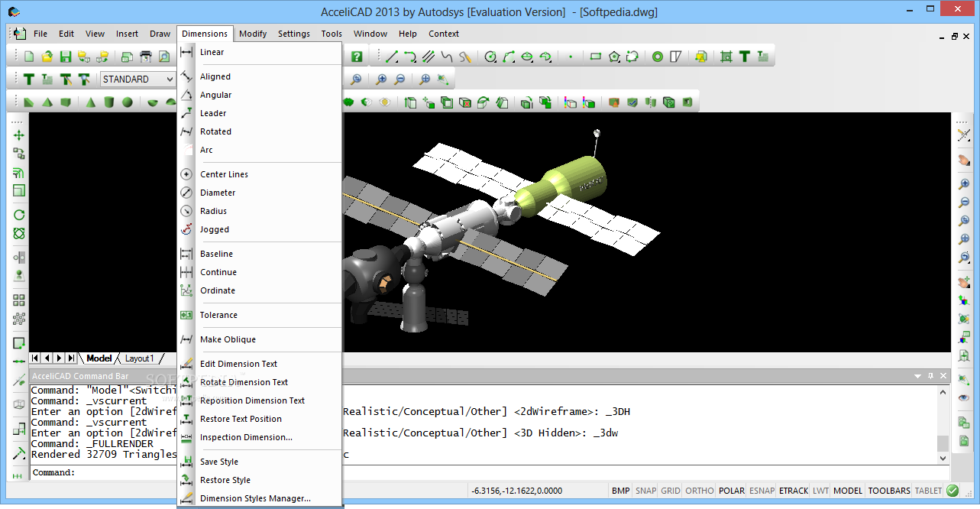Viewport: 980px width, 509px height.
Task: Select the Spline curve tool
Action: [447, 57]
